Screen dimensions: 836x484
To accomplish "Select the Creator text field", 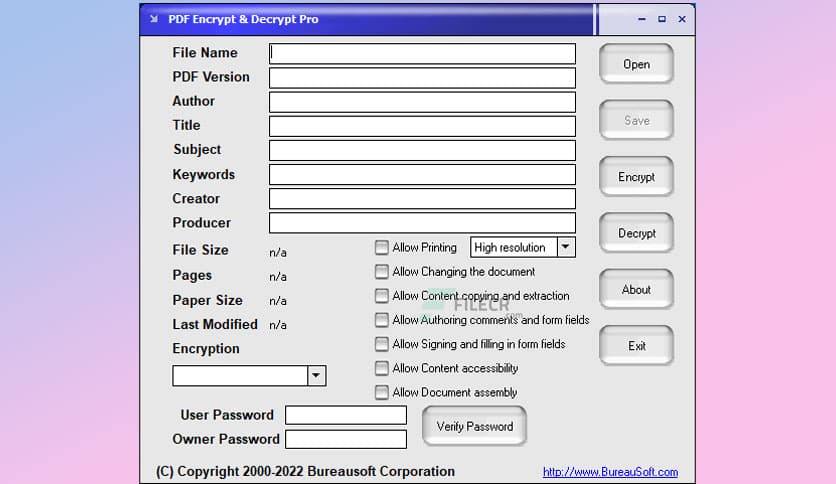I will [422, 198].
